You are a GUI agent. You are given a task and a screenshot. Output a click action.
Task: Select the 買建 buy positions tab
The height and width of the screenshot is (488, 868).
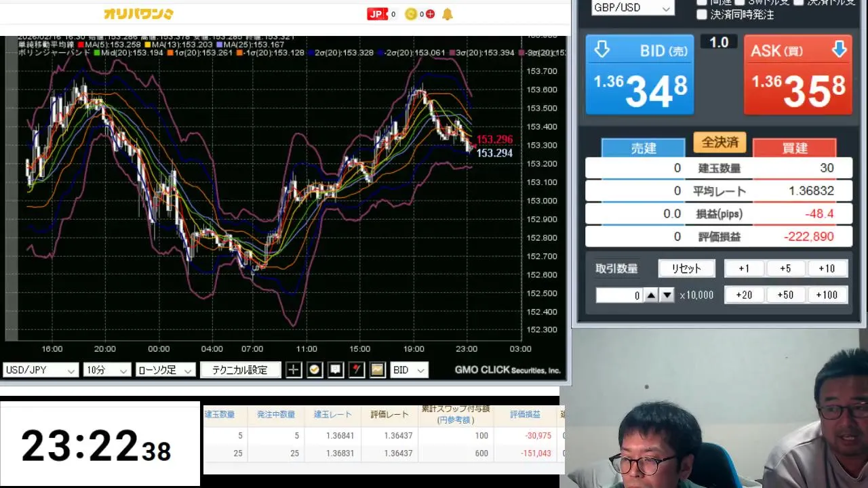click(x=795, y=148)
